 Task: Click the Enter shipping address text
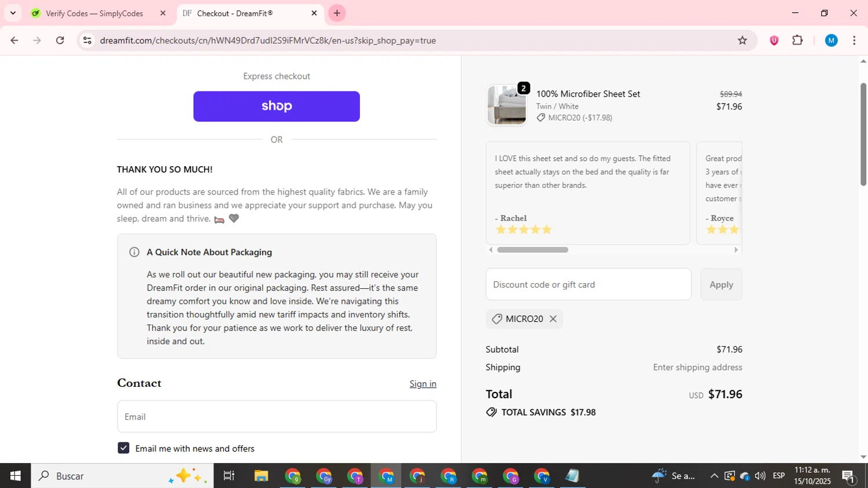(x=697, y=367)
